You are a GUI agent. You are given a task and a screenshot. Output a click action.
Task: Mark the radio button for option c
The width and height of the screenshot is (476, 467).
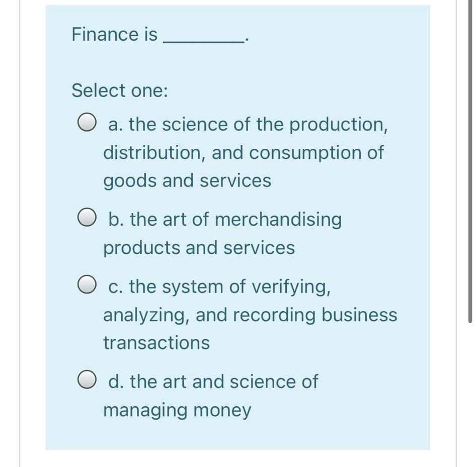pyautogui.click(x=87, y=285)
